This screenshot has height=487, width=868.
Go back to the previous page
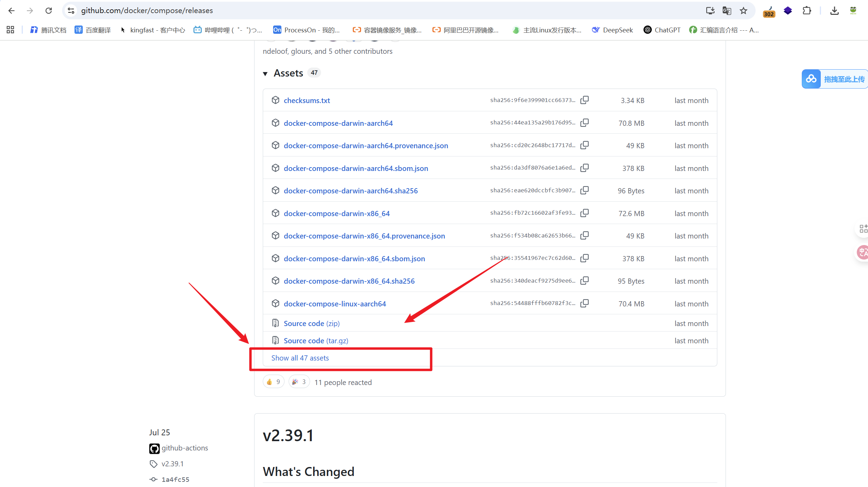(11, 11)
